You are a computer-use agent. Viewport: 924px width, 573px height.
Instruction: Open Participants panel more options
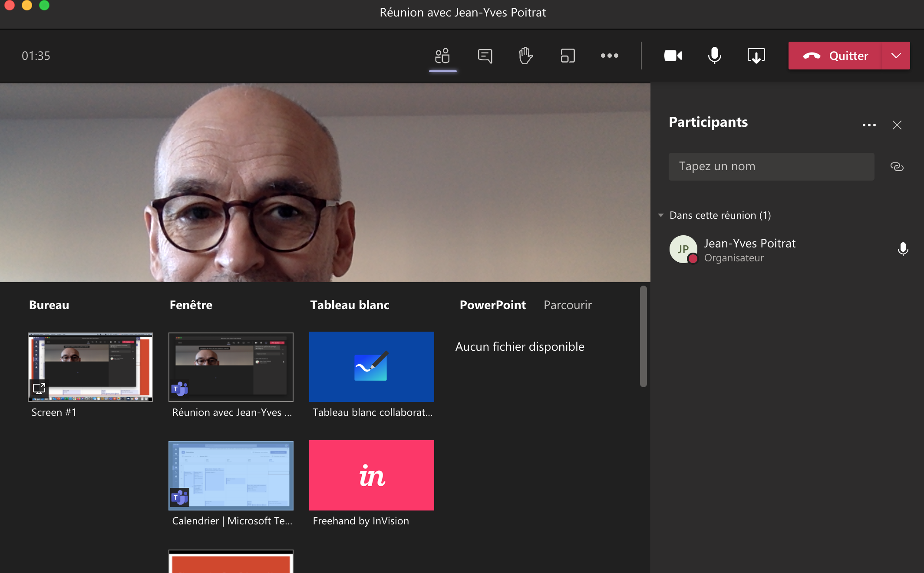point(869,125)
